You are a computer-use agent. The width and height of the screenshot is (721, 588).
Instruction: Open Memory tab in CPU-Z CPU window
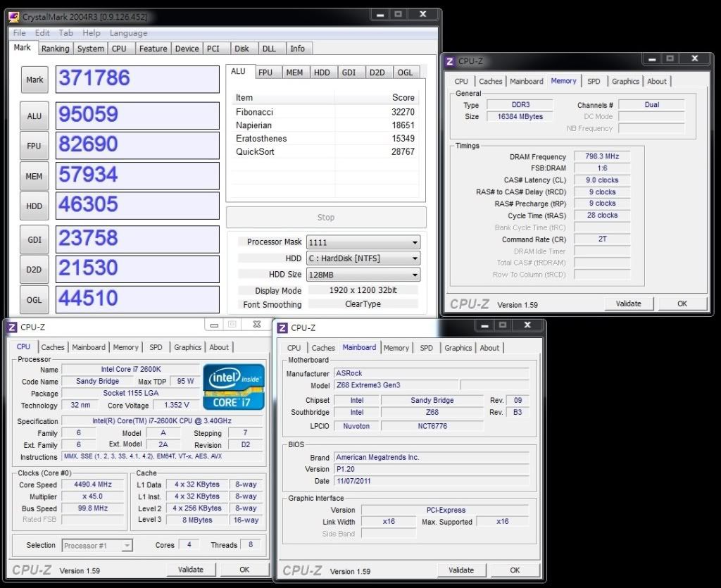[125, 348]
